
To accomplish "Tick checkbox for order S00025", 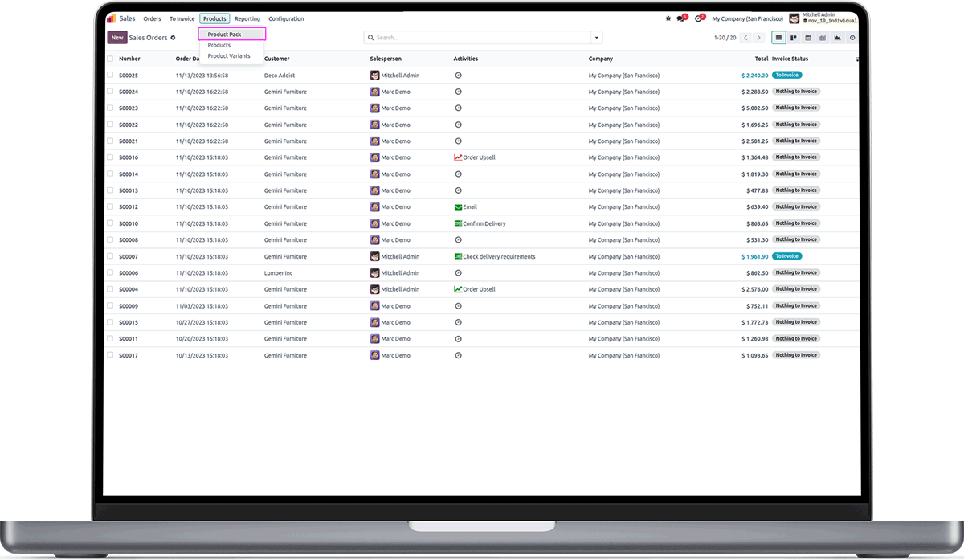I will [110, 75].
